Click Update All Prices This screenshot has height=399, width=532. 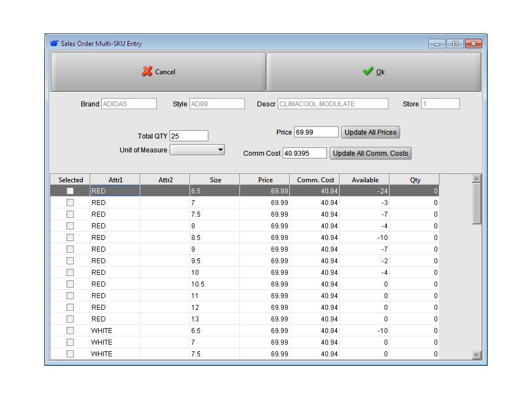click(x=371, y=132)
